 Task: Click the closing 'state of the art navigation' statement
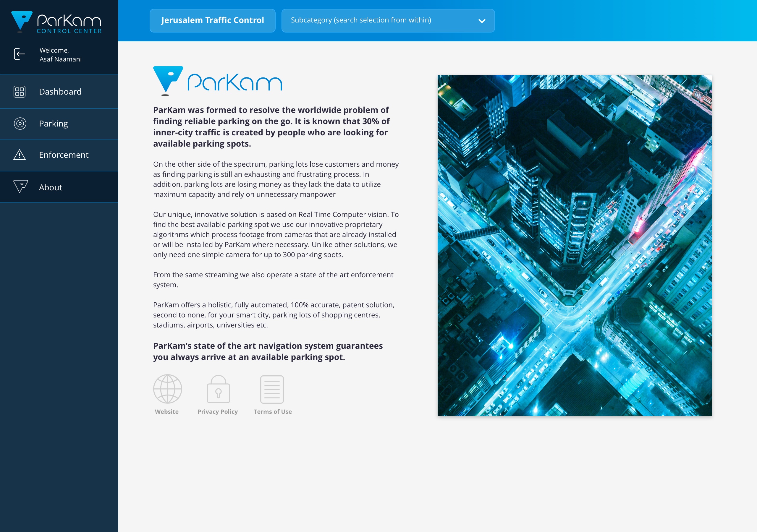tap(268, 351)
